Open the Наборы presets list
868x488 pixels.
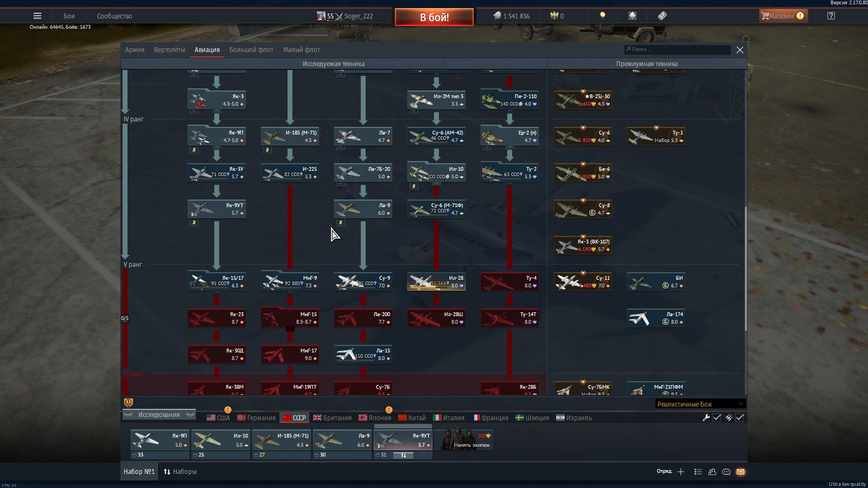click(x=180, y=472)
